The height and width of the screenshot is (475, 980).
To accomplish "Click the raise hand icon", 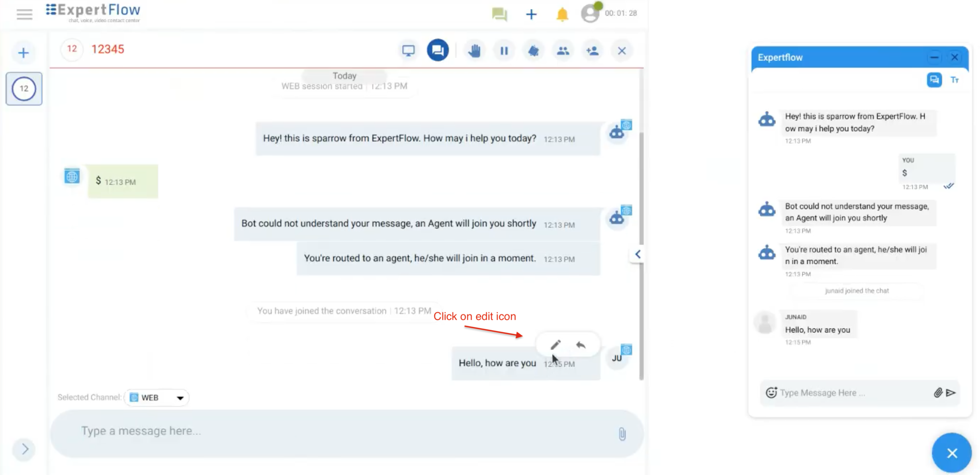I will (474, 50).
